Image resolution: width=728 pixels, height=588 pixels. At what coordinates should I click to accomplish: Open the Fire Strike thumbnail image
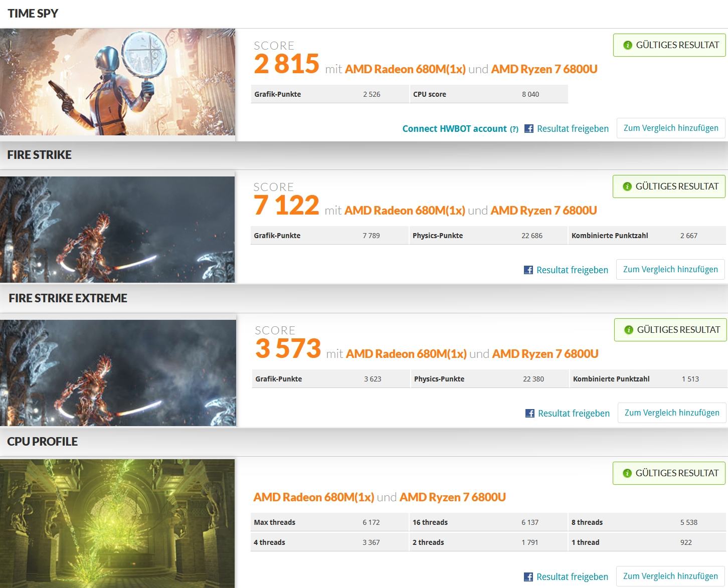pyautogui.click(x=117, y=230)
